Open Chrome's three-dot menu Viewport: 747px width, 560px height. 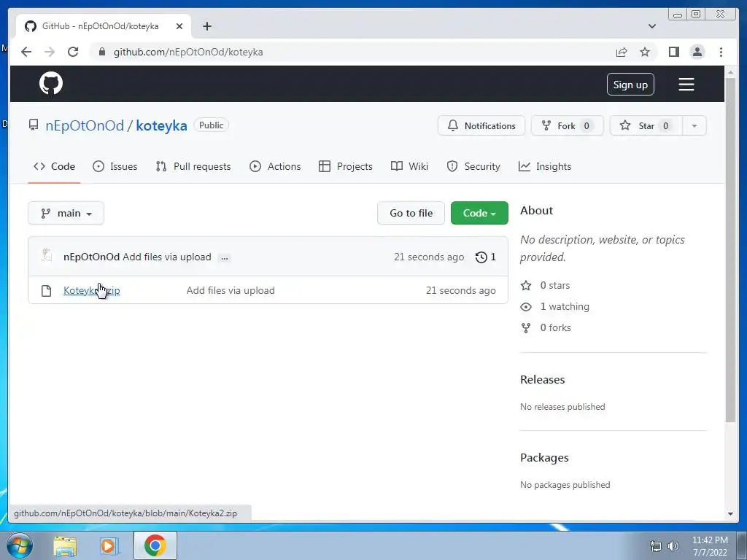coord(721,52)
